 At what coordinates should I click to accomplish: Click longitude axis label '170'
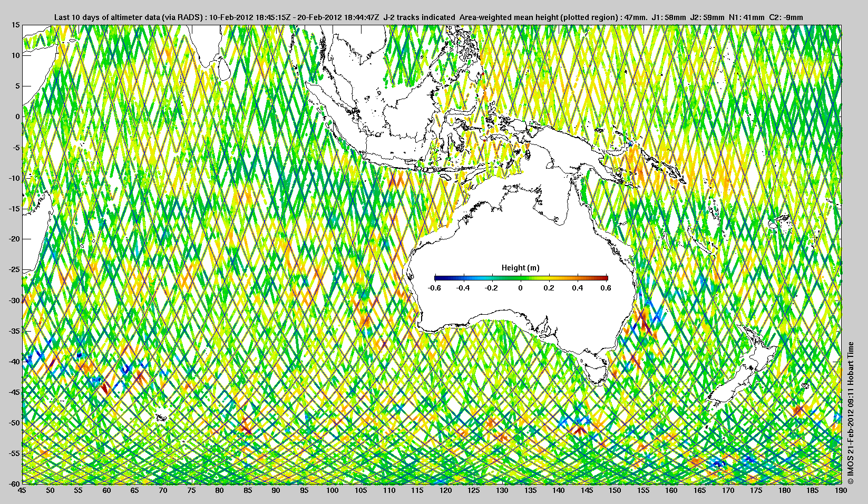tap(728, 490)
